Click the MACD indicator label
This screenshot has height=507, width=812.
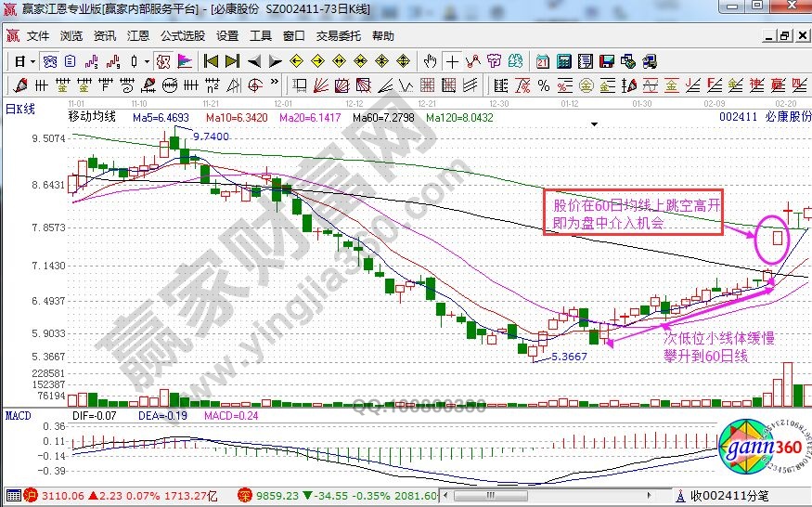coord(19,414)
